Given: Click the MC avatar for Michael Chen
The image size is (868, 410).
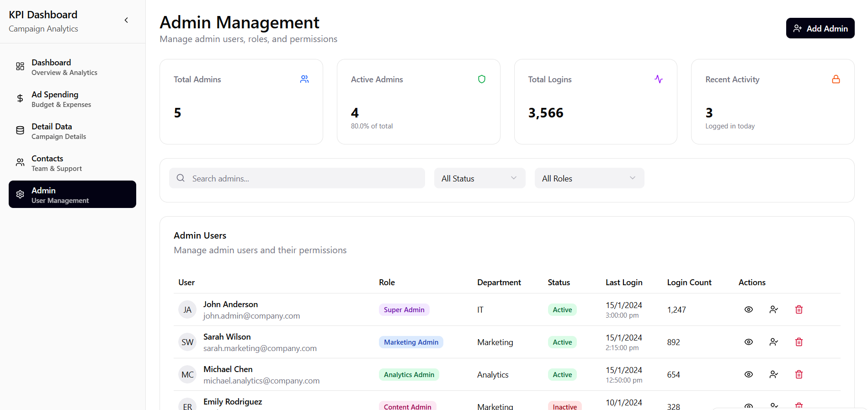Looking at the screenshot, I should pyautogui.click(x=187, y=374).
